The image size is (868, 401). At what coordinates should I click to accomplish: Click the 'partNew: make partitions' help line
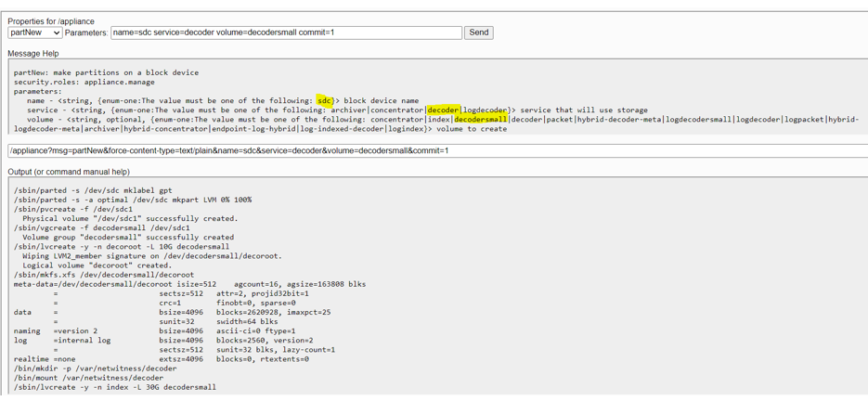click(x=106, y=72)
